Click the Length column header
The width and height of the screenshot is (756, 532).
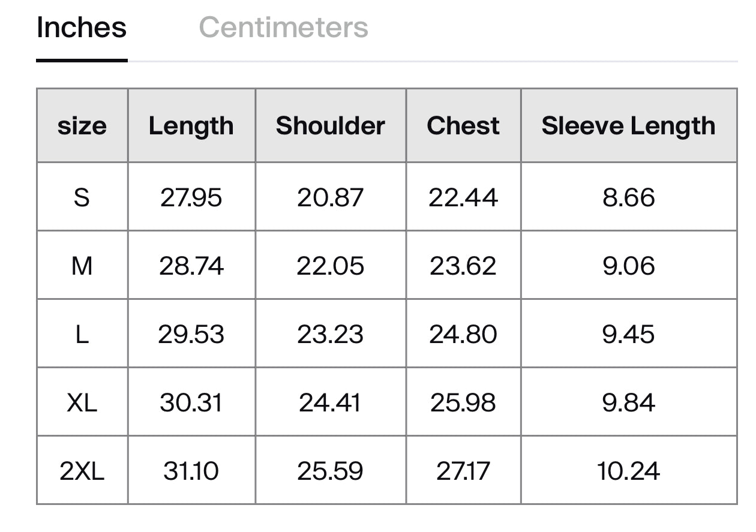point(191,126)
